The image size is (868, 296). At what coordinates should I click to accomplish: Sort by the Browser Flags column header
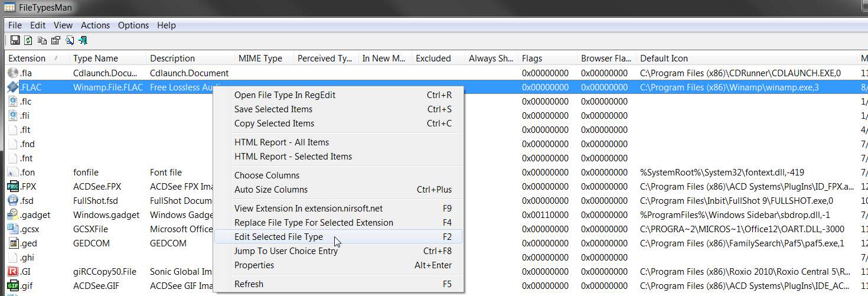click(x=606, y=58)
